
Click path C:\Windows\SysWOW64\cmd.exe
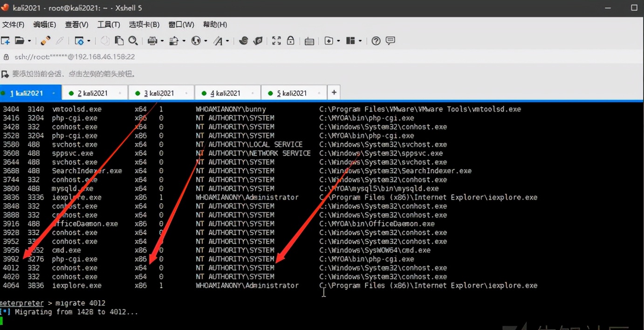(x=375, y=250)
